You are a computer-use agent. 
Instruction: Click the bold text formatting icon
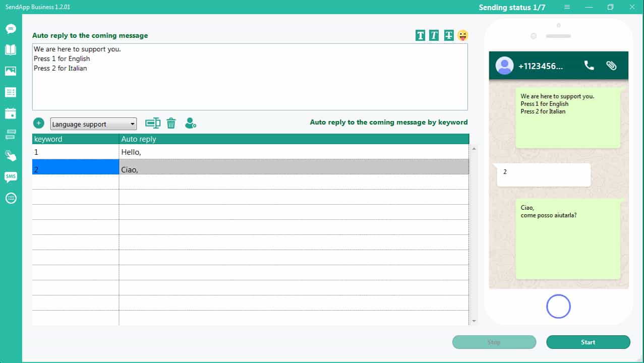pyautogui.click(x=420, y=35)
